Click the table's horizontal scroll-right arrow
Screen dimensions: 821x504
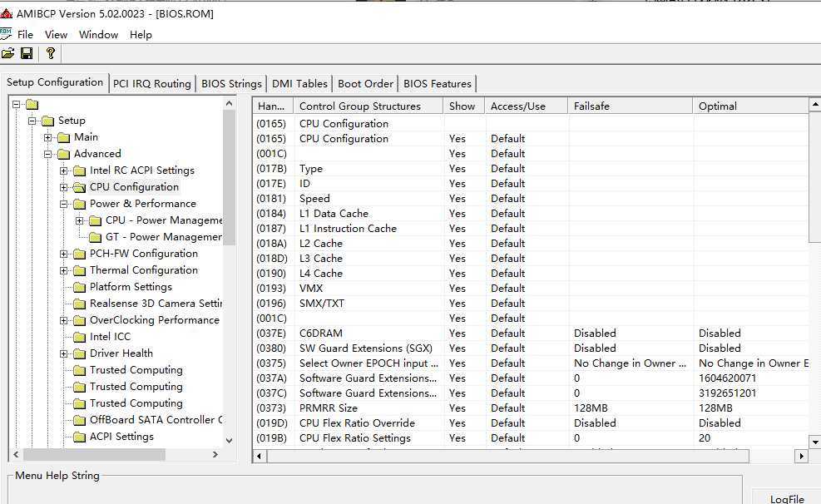pyautogui.click(x=801, y=456)
